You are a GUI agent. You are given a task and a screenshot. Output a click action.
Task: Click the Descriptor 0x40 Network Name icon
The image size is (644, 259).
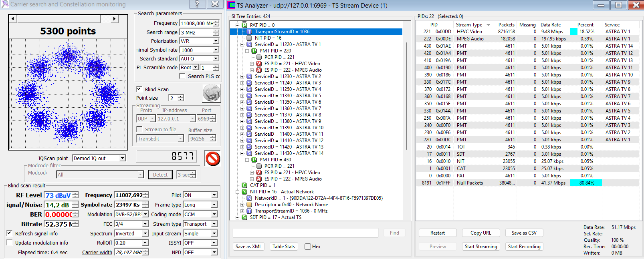click(x=249, y=205)
